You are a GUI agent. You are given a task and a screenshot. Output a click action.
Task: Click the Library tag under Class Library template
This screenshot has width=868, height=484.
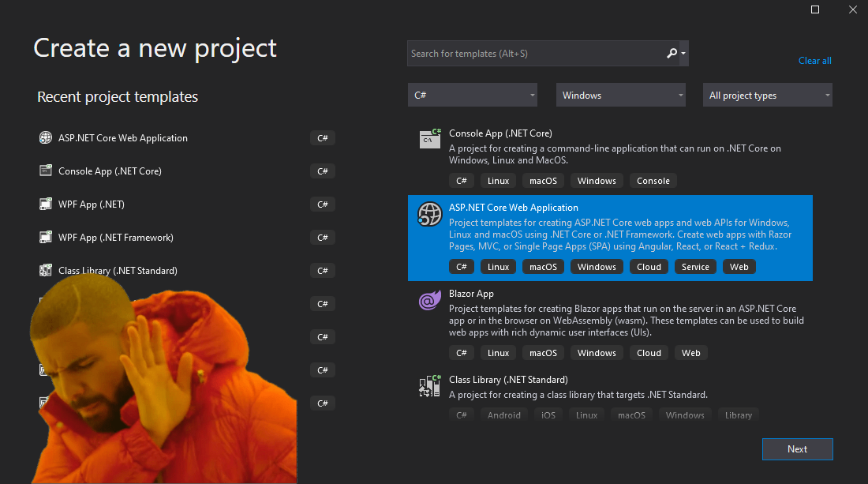pyautogui.click(x=739, y=415)
